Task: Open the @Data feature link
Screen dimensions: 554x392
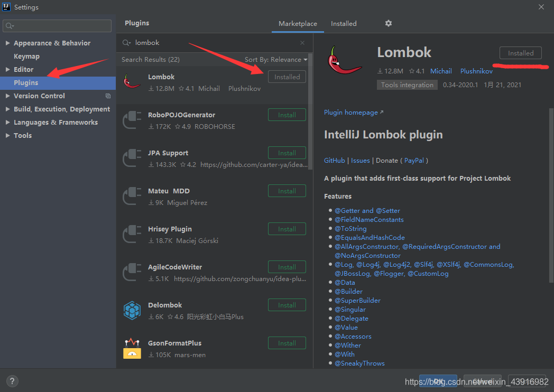Action: pos(345,283)
